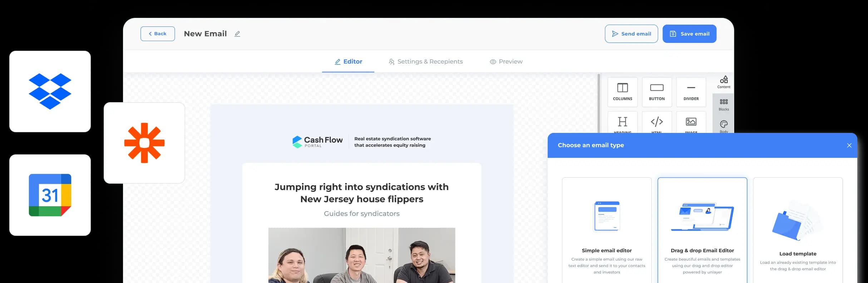Close the Choose an email type dialog
Image resolution: width=868 pixels, height=283 pixels.
tap(849, 145)
